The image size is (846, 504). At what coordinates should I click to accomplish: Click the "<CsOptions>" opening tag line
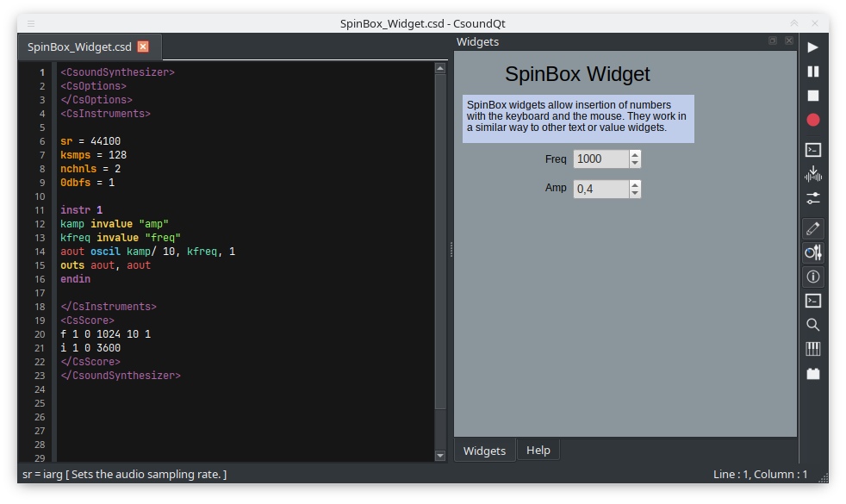(x=93, y=86)
